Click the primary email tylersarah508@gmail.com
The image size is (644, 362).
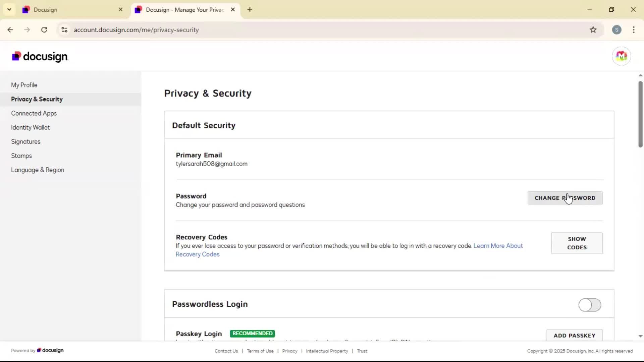click(212, 164)
